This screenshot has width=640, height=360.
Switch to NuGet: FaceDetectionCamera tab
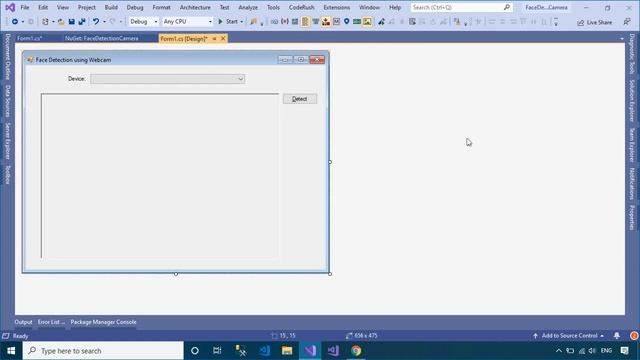point(102,38)
